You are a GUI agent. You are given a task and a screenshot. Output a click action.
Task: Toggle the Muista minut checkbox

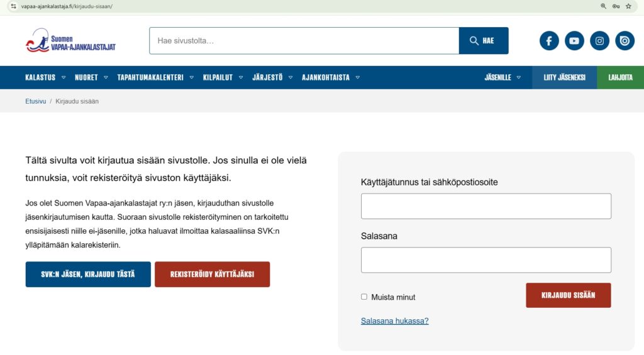[x=364, y=297]
